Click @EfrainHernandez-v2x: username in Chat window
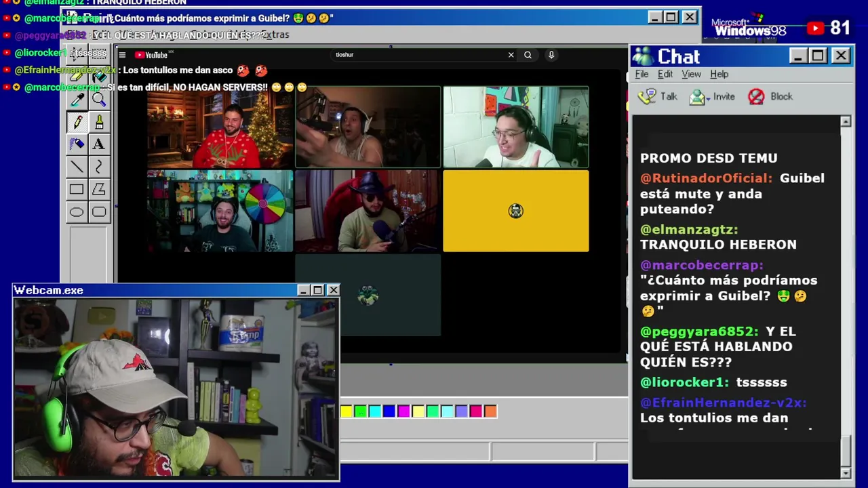Viewport: 868px width, 488px height. (723, 403)
